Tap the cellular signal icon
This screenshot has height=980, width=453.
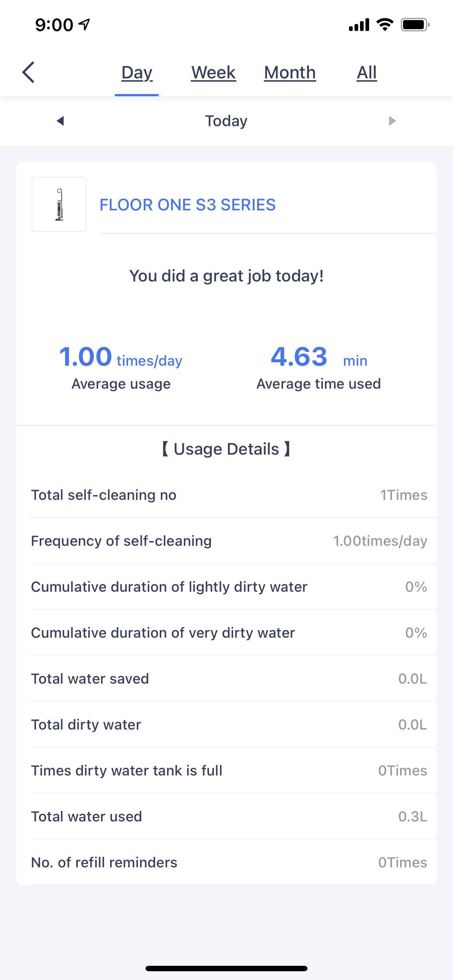359,25
